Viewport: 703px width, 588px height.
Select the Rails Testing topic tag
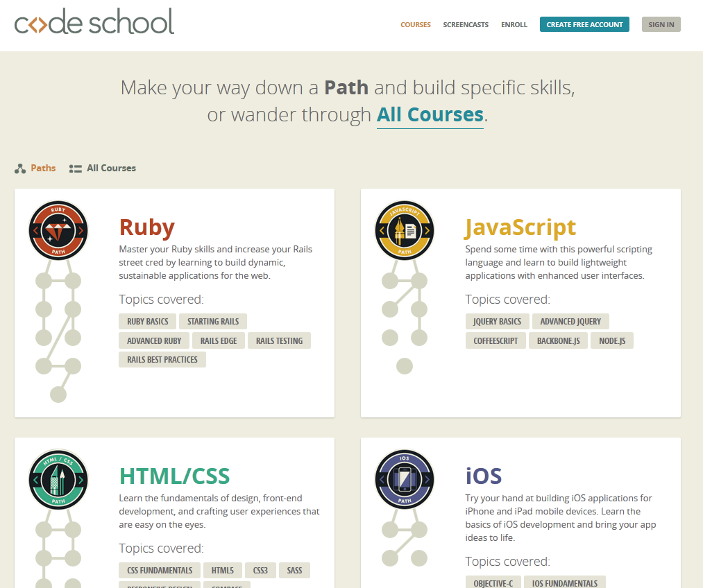279,340
